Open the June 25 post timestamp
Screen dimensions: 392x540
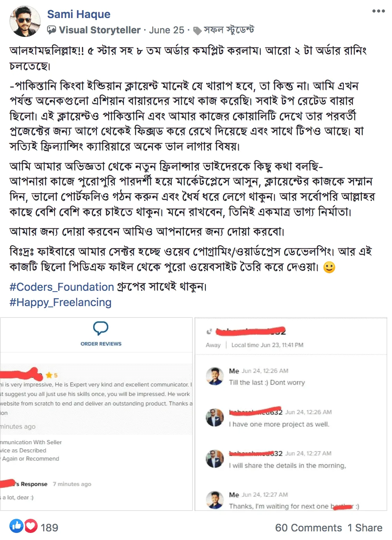167,30
